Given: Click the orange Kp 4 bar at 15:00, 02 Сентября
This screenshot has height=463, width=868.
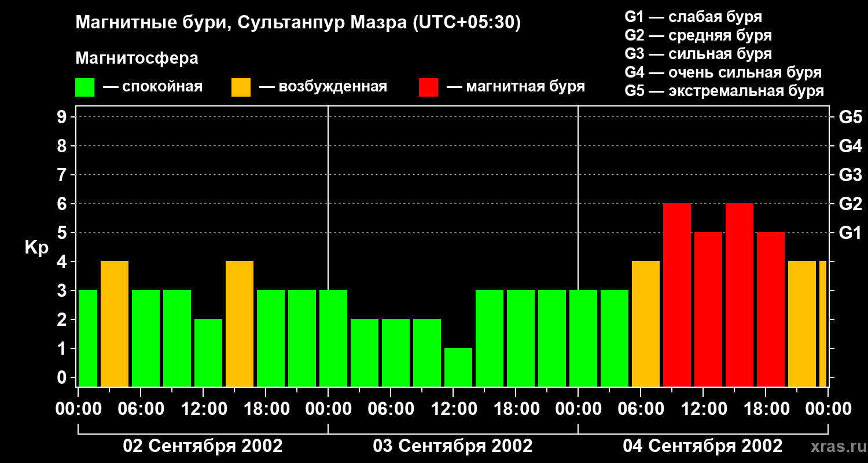Looking at the screenshot, I should pyautogui.click(x=240, y=324).
